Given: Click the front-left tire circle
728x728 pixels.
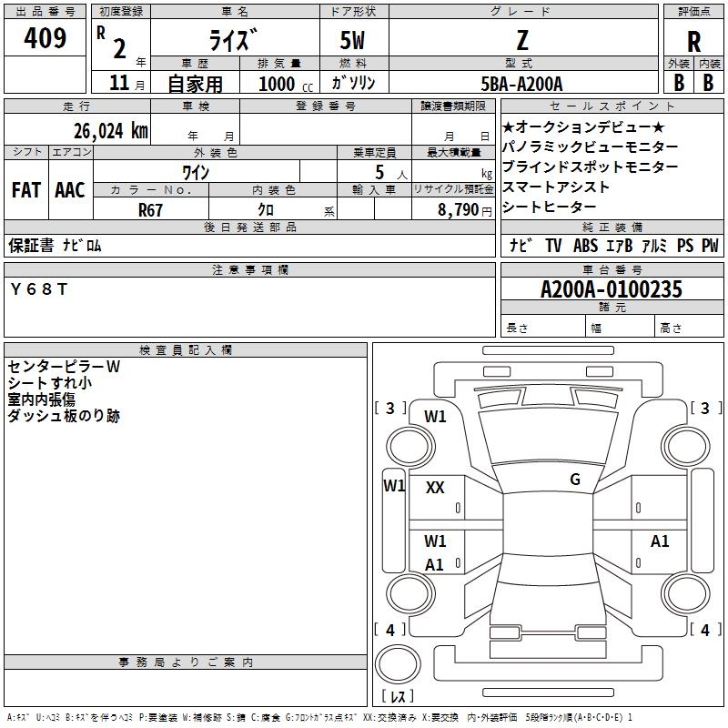Looking at the screenshot, I should click(409, 447).
